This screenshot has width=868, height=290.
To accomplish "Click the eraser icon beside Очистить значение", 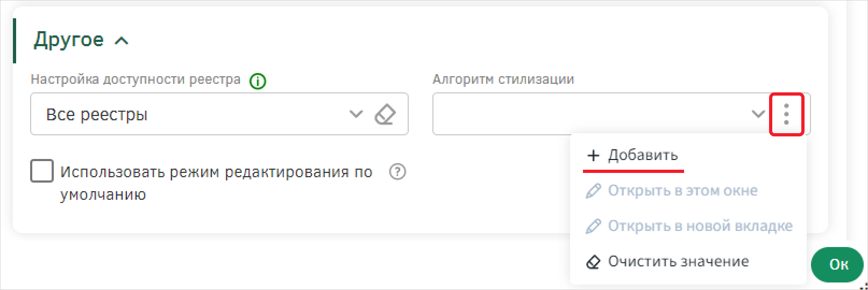I will pyautogui.click(x=593, y=262).
